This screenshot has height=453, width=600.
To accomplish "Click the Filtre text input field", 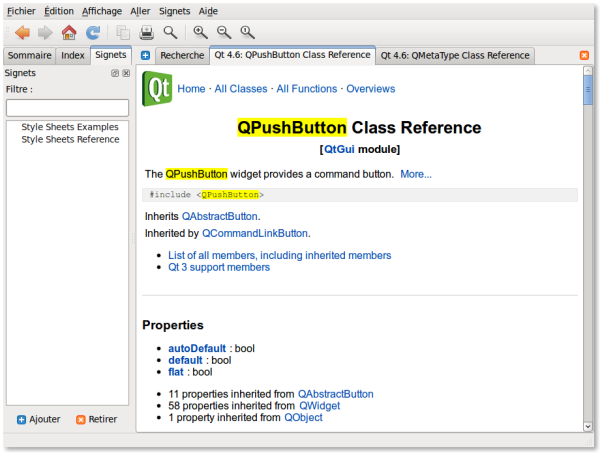I will 67,107.
